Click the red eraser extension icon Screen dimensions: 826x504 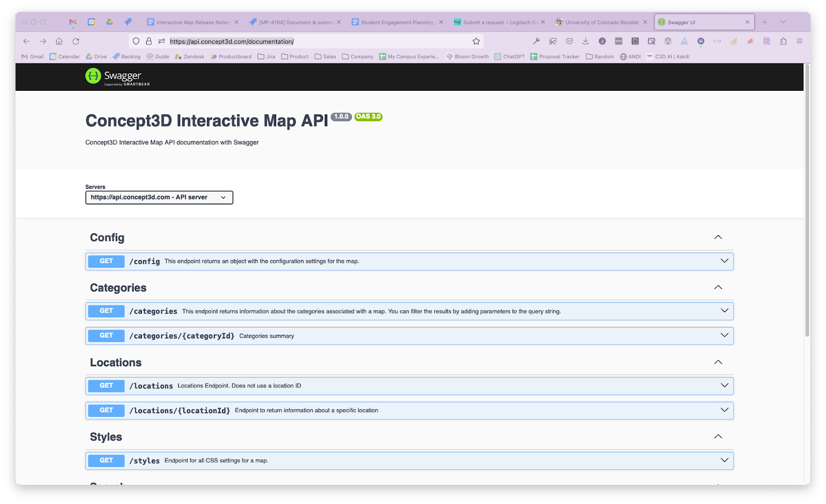750,41
